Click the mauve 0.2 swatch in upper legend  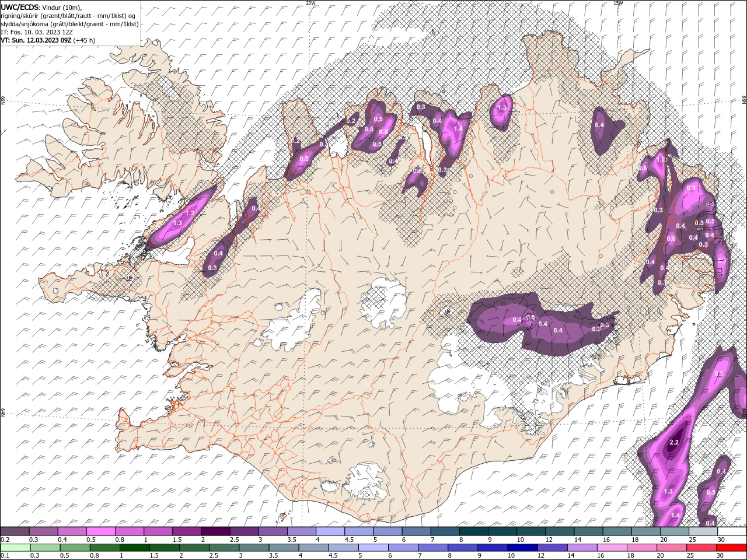15,531
